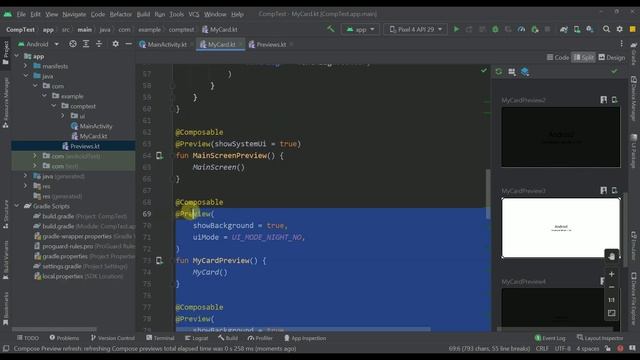
Task: Open the Problems tool window
Action: [64, 338]
